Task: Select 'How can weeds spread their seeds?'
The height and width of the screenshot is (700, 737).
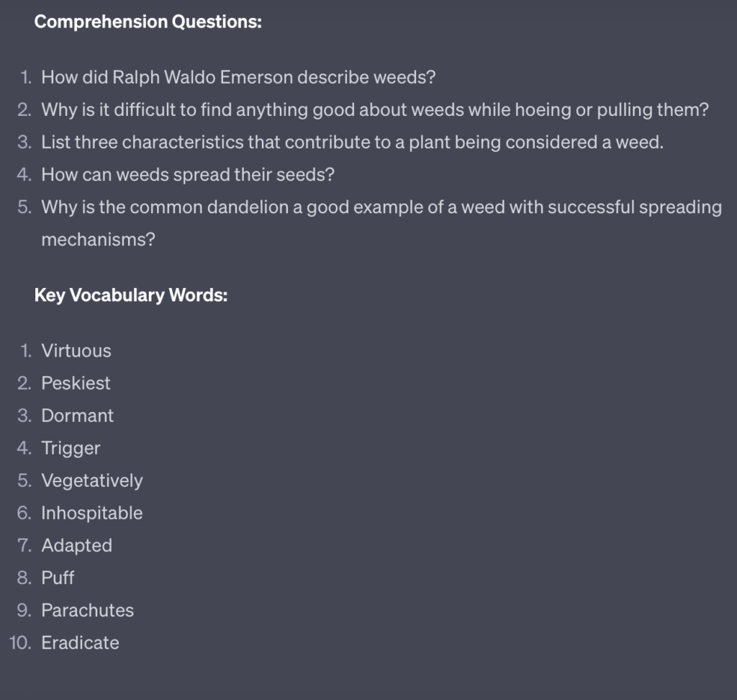Action: coord(188,174)
